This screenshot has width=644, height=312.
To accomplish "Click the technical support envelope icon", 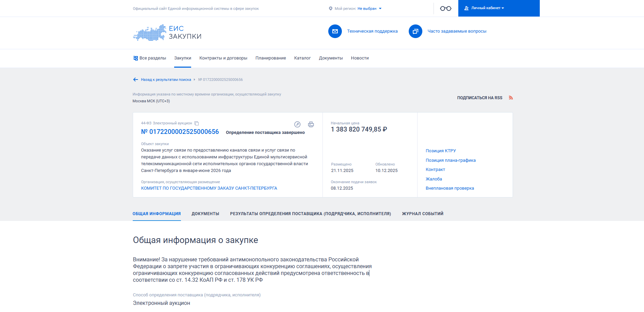I will tap(335, 31).
